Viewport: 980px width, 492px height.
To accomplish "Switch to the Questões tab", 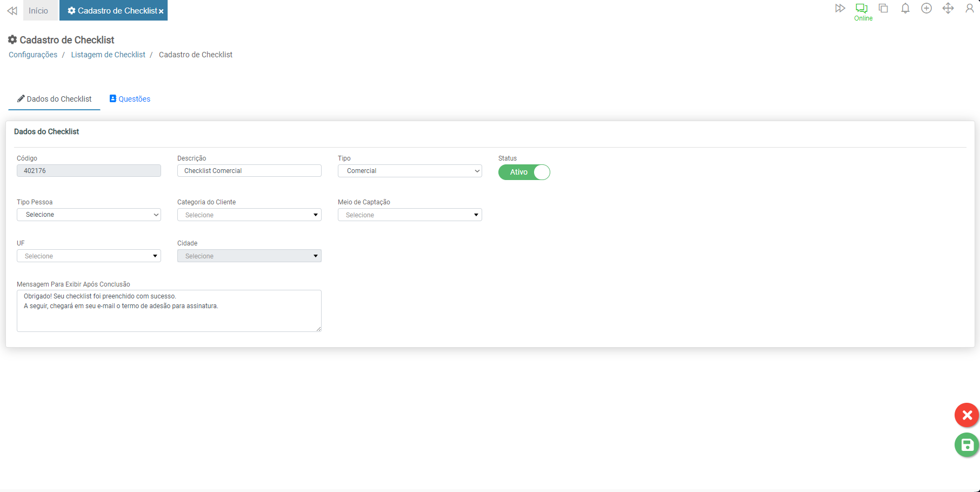I will 130,99.
